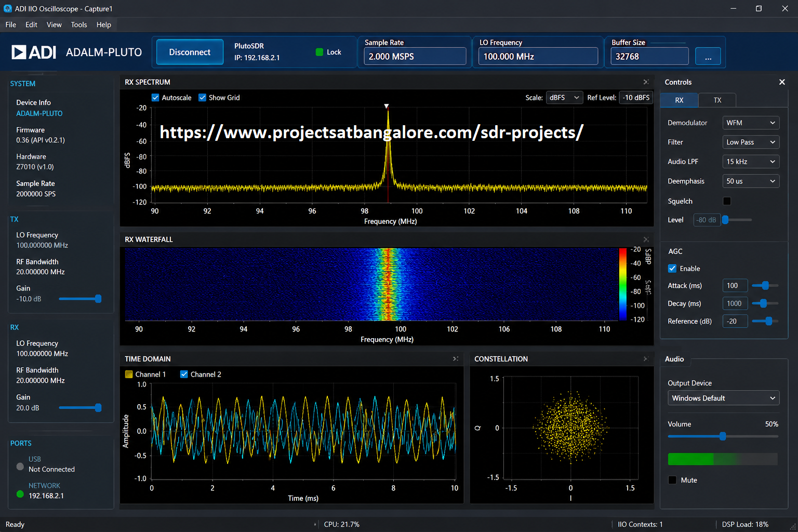Screen dimensions: 798x532
Task: Open the View menu
Action: pyautogui.click(x=54, y=24)
